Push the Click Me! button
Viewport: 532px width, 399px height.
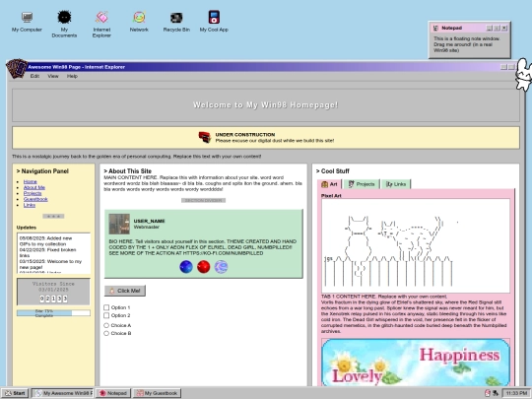125,291
